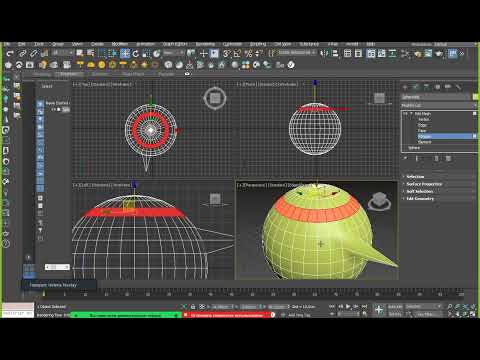Click the Select and Manipulate crosshair icon
The height and width of the screenshot is (360, 480).
tap(203, 53)
